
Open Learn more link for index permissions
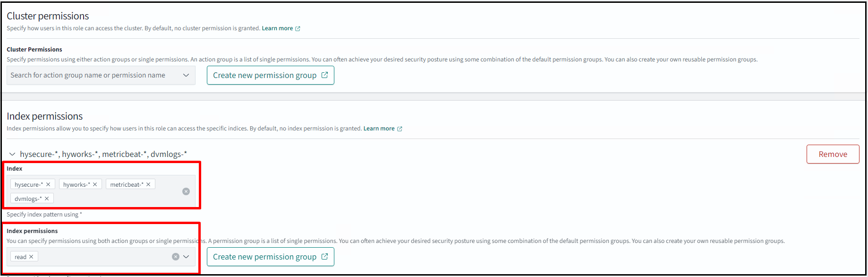379,129
